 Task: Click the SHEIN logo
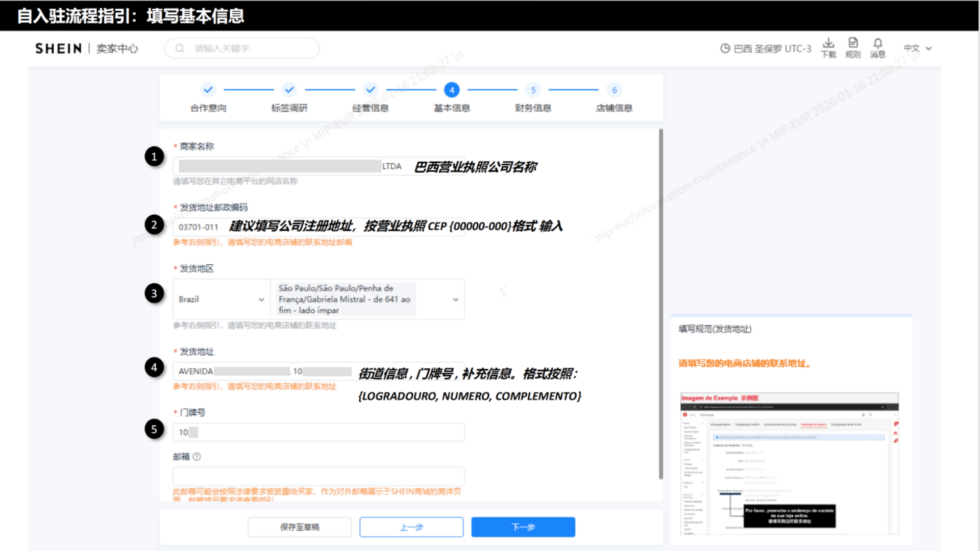[x=58, y=48]
